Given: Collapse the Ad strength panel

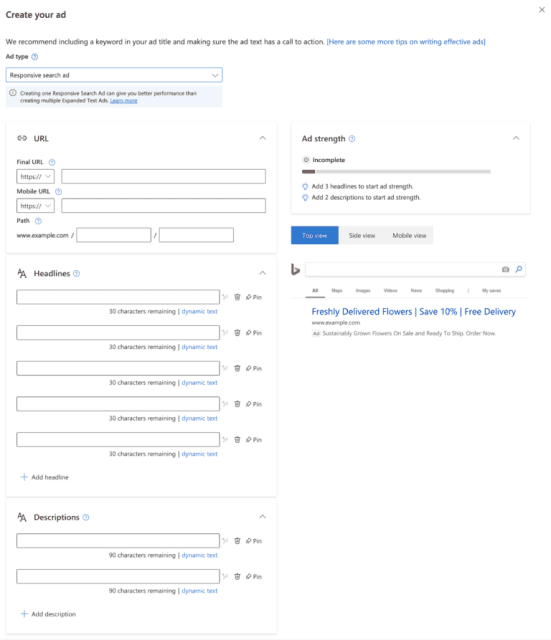Looking at the screenshot, I should click(x=516, y=138).
